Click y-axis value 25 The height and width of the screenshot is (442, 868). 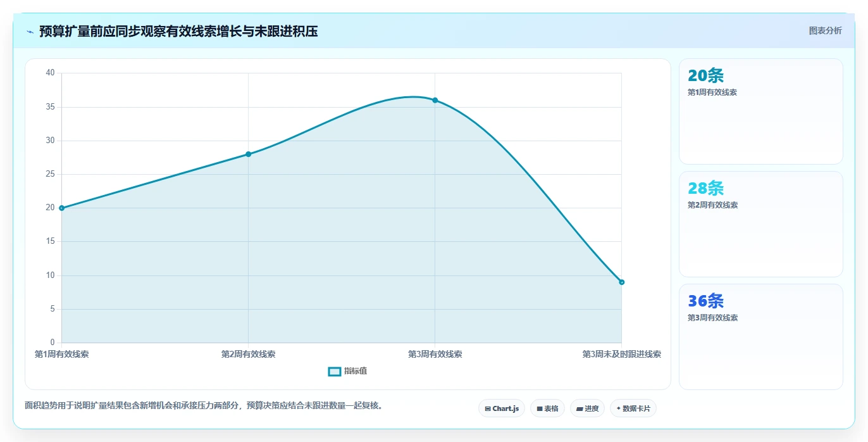coord(50,174)
